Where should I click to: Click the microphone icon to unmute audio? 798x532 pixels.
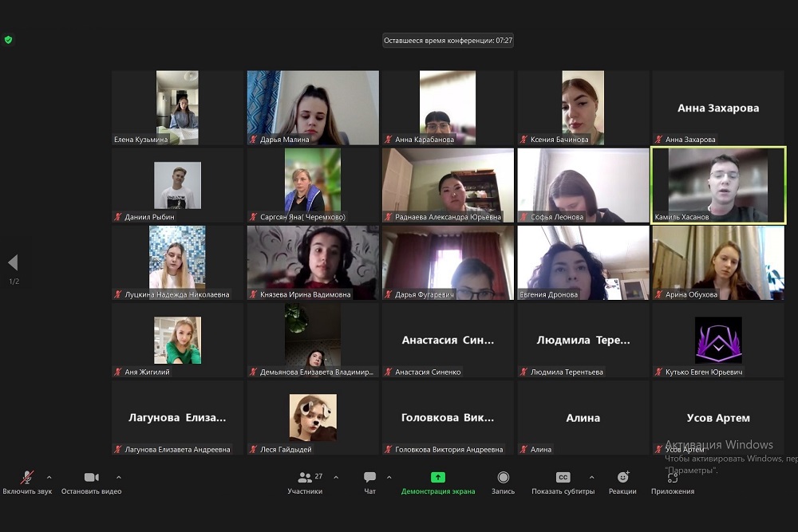27,478
